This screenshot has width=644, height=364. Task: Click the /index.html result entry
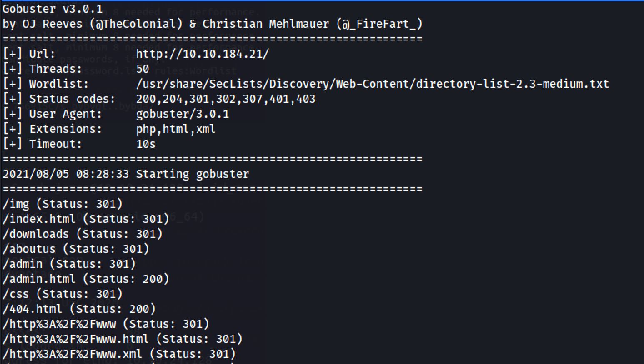86,219
